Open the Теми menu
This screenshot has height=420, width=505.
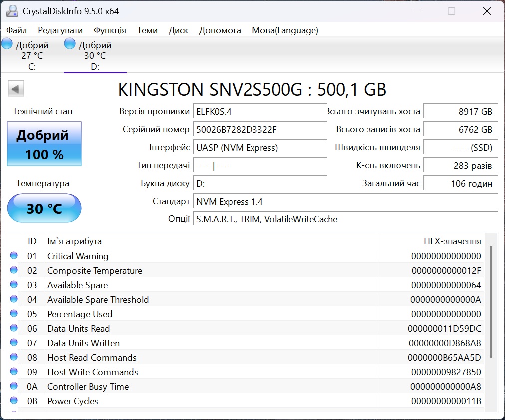pos(147,30)
